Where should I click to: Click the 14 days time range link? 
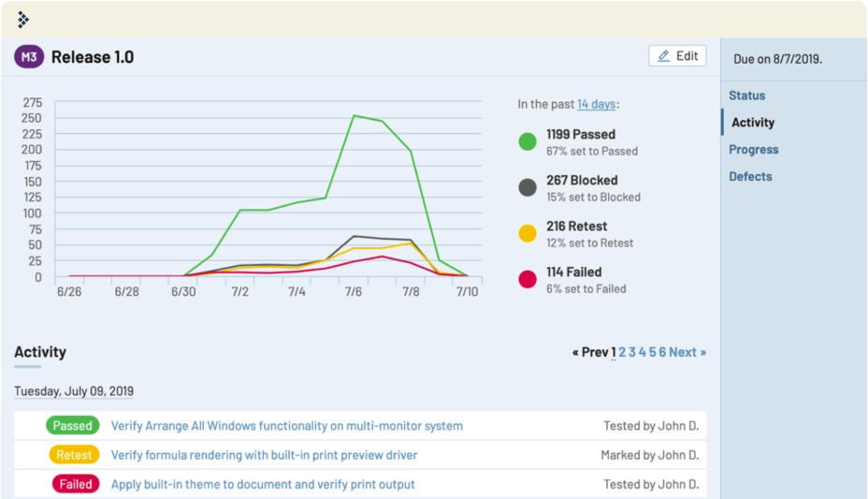coord(596,104)
